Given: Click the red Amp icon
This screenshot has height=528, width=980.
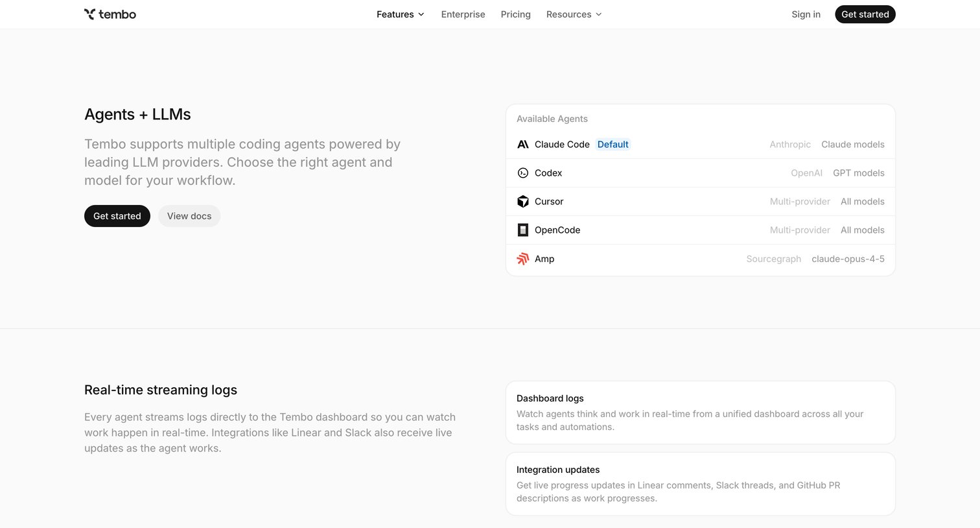Looking at the screenshot, I should (x=523, y=259).
